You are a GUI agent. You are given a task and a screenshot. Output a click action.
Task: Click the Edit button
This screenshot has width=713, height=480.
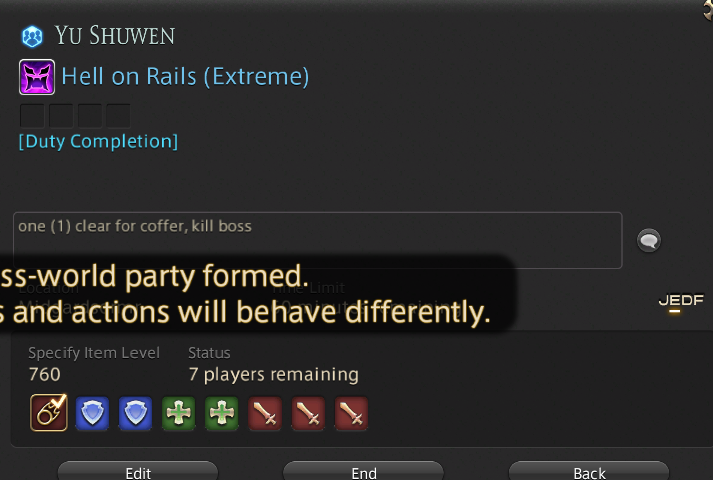(x=138, y=471)
